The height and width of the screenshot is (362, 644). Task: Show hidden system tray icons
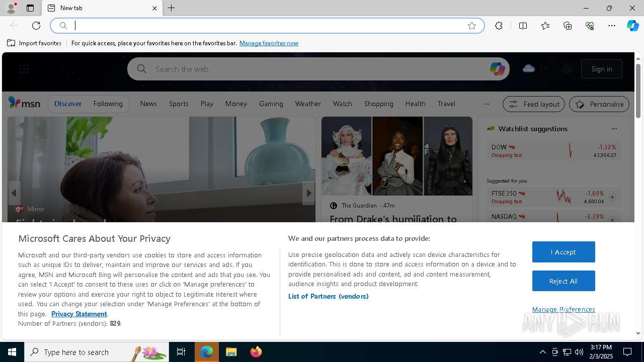542,352
